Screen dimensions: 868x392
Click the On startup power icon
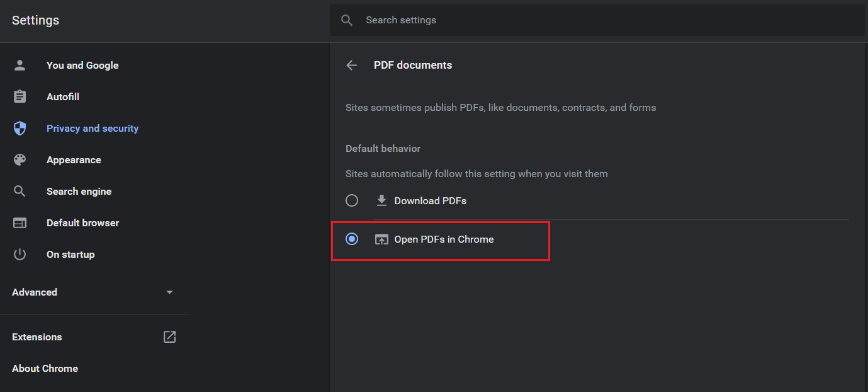point(20,255)
